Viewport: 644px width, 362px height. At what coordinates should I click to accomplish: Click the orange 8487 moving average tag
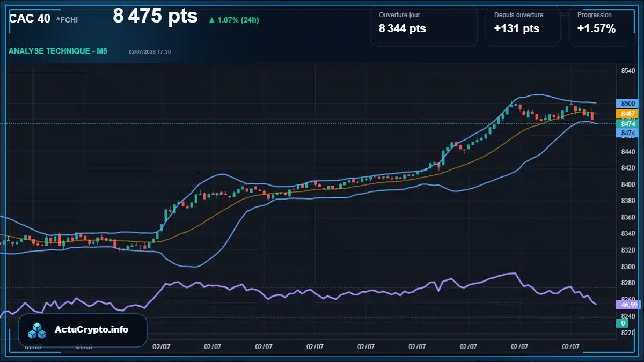[627, 114]
